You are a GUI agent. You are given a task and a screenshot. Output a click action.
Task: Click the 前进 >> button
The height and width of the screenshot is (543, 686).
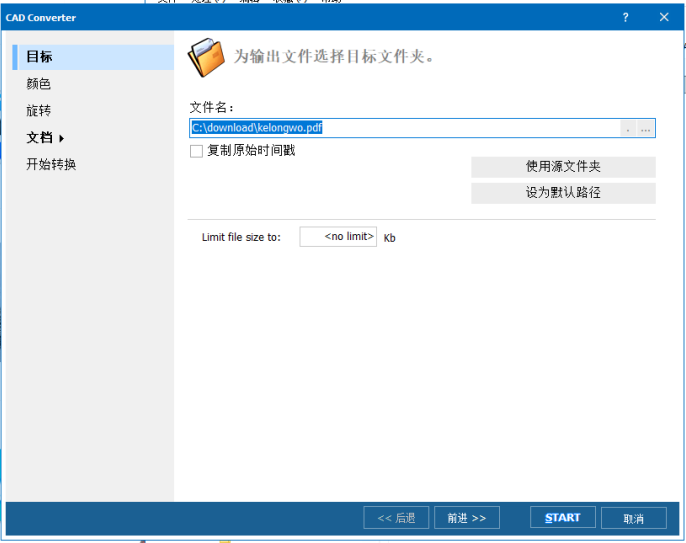(x=467, y=518)
